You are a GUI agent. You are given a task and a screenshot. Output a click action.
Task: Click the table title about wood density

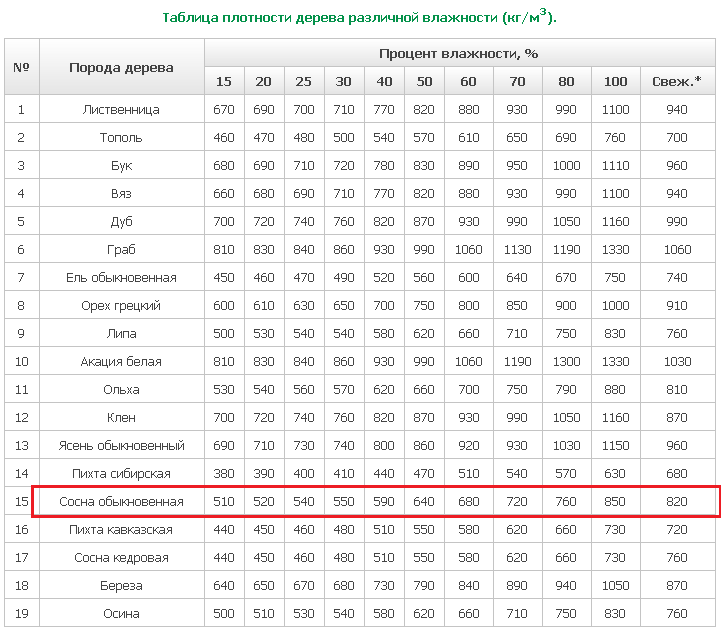[359, 17]
